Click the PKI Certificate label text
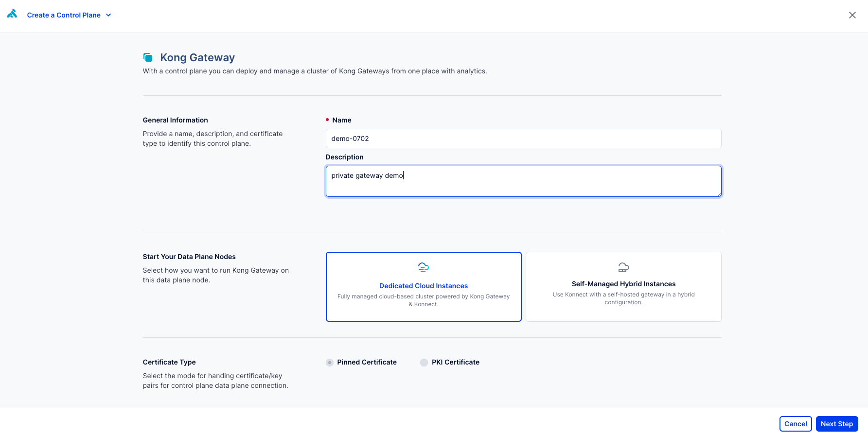The height and width of the screenshot is (435, 868). click(456, 362)
